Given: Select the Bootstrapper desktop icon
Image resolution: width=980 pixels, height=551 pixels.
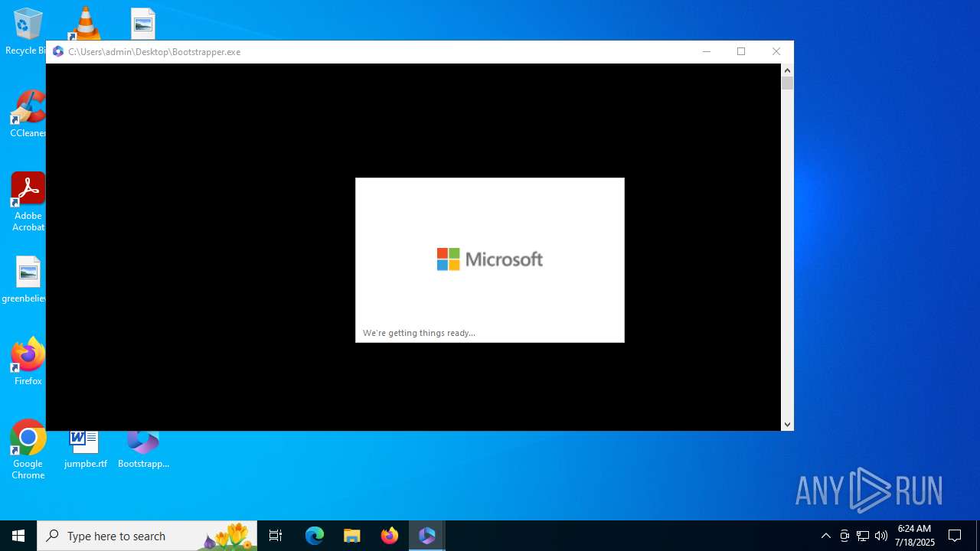Looking at the screenshot, I should tap(143, 450).
